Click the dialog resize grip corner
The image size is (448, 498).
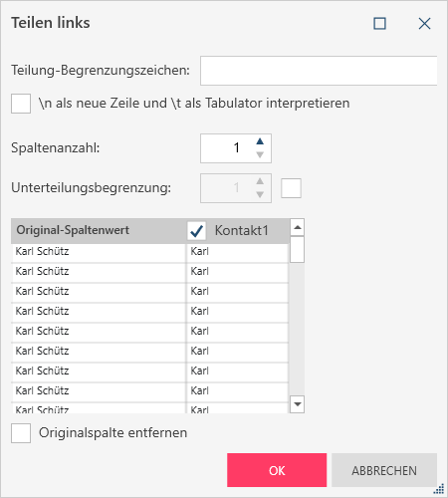439,489
